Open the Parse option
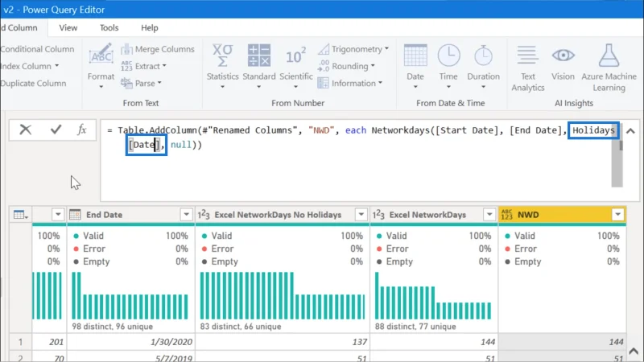This screenshot has height=362, width=644. coord(142,84)
